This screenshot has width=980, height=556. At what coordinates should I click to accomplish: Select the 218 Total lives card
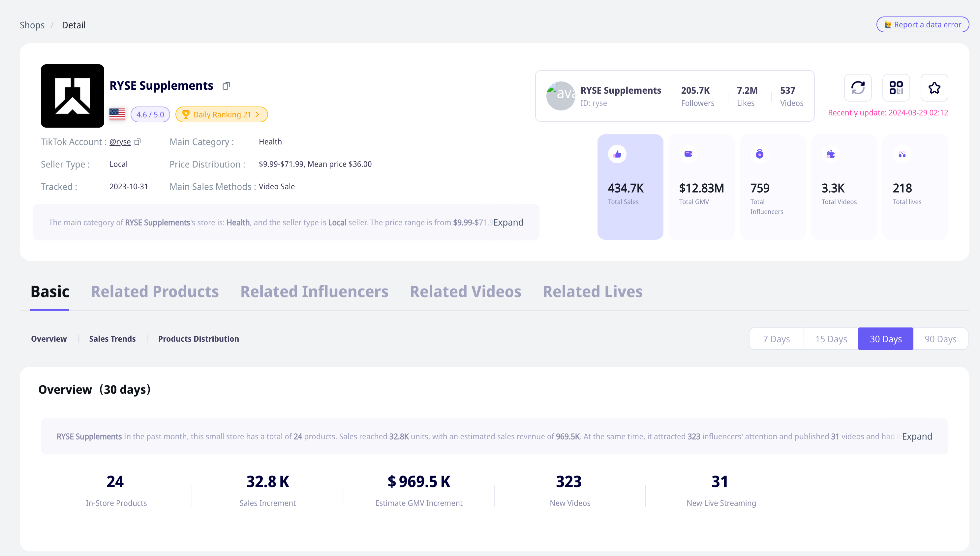pos(915,187)
